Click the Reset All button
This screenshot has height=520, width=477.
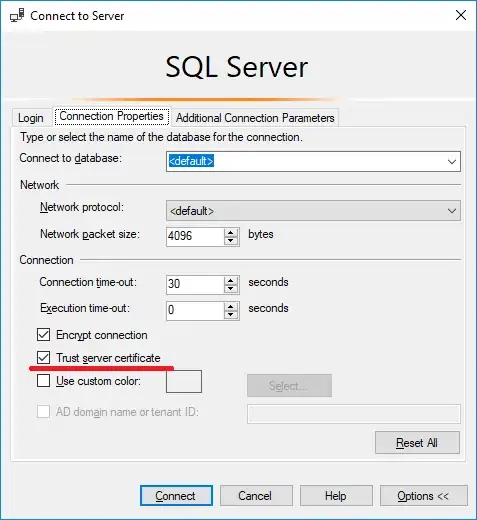point(417,443)
